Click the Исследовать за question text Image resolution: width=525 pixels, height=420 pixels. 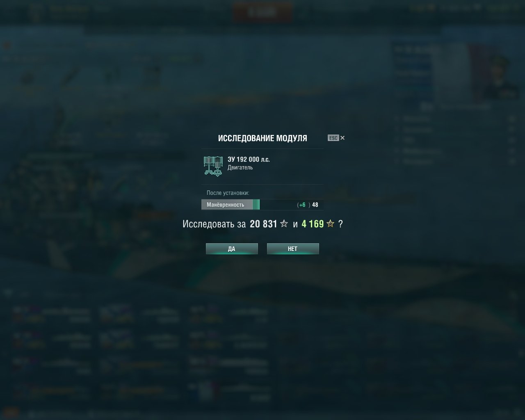click(x=214, y=224)
